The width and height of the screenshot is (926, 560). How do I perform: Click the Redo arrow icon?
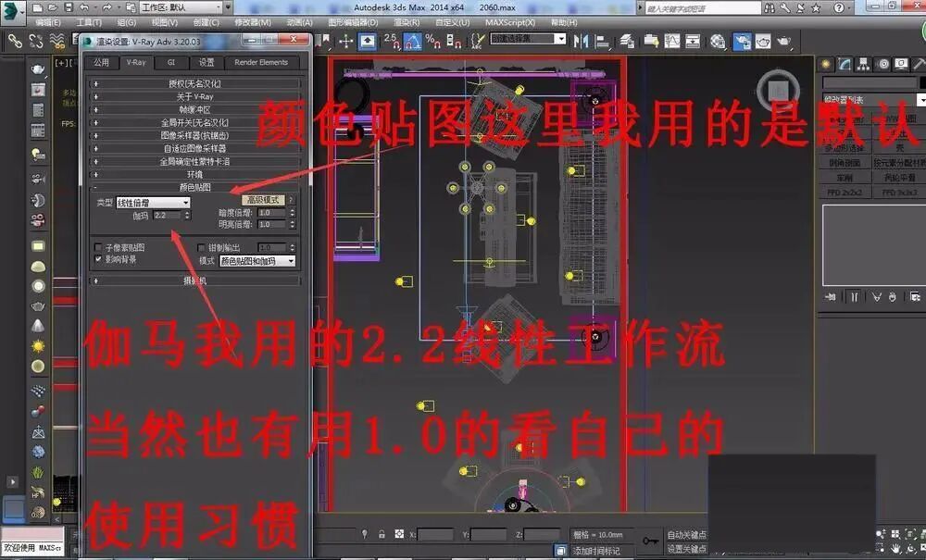[106, 7]
